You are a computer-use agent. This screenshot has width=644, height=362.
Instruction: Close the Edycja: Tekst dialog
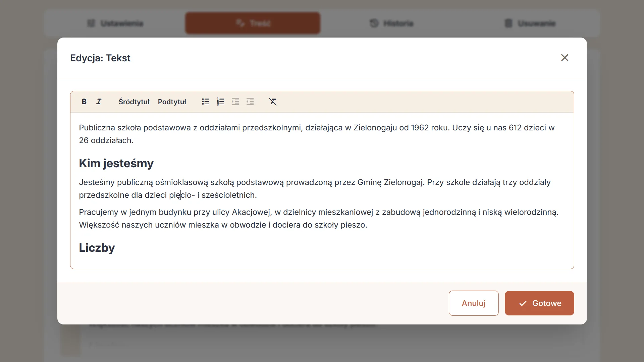tap(565, 58)
